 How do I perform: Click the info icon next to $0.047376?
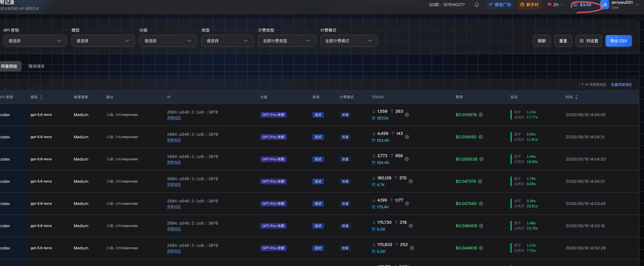(x=480, y=181)
